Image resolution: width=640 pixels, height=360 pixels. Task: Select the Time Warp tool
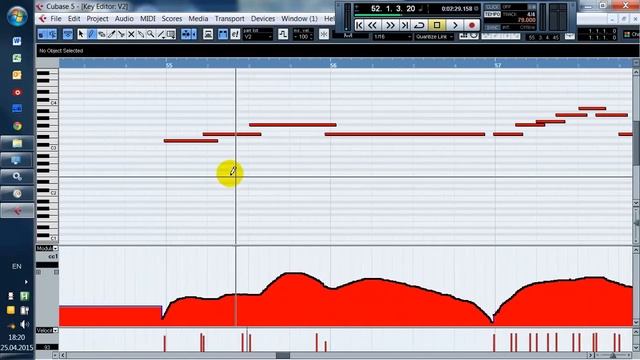(x=171, y=34)
